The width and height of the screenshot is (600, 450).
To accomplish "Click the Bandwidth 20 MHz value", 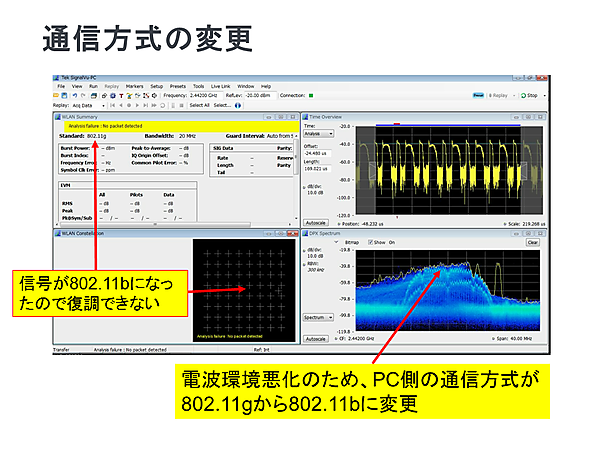I will click(187, 136).
